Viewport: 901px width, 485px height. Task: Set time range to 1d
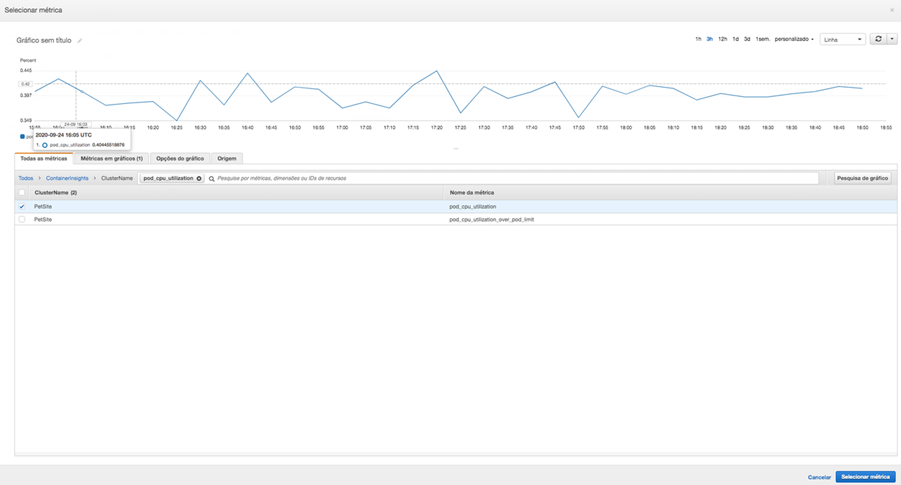coord(736,39)
